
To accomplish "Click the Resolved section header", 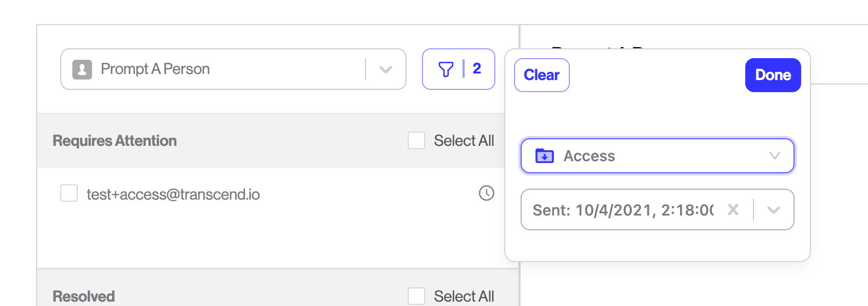I will 84,297.
